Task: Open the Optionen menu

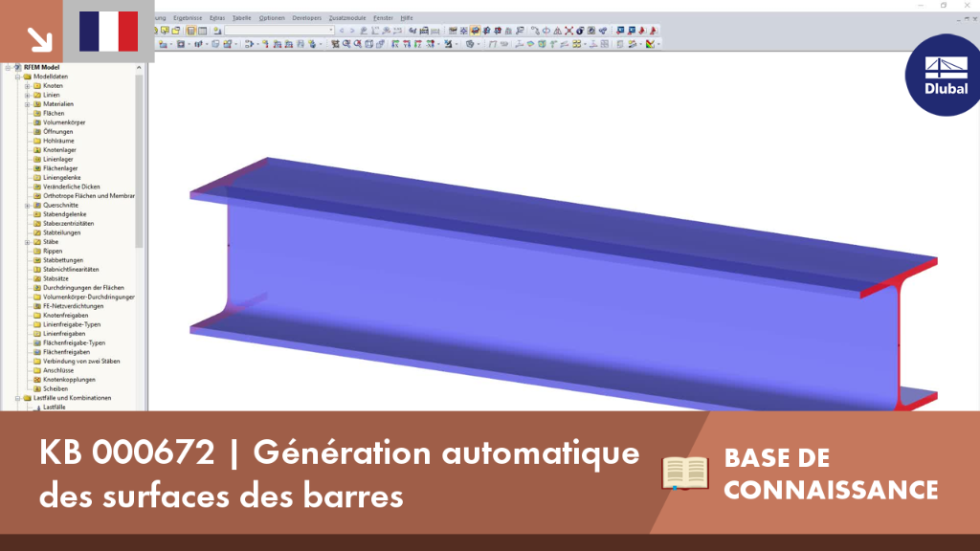Action: click(272, 18)
